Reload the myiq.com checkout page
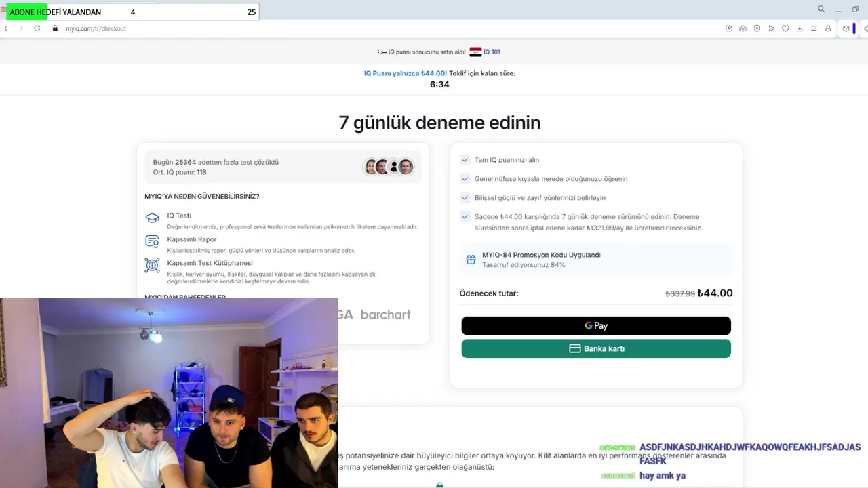Screen dimensions: 868x488 click(37, 28)
